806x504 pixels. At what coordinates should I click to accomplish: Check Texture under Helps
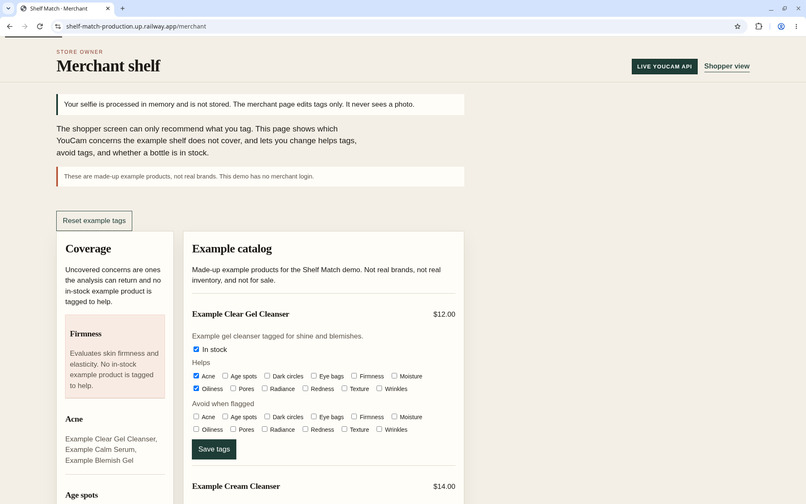point(344,388)
